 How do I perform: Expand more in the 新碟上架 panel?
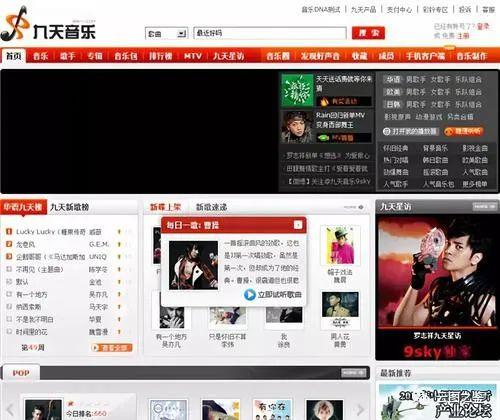(354, 207)
